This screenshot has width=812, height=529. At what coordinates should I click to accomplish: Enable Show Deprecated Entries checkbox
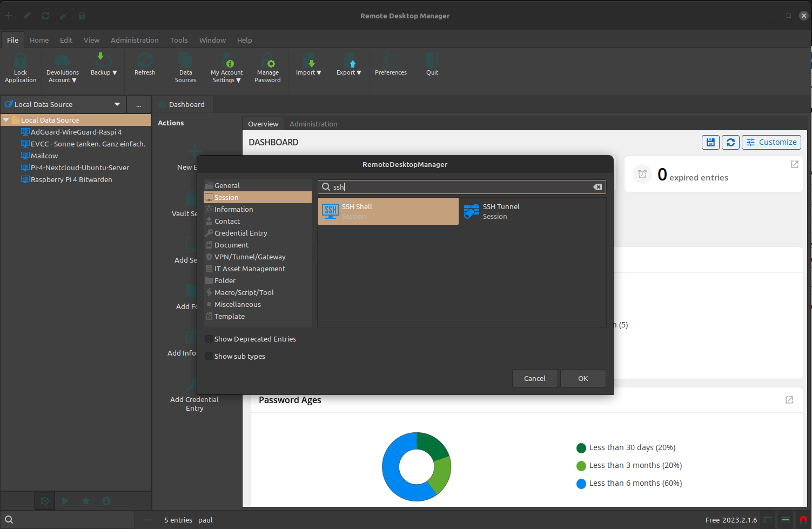click(209, 339)
